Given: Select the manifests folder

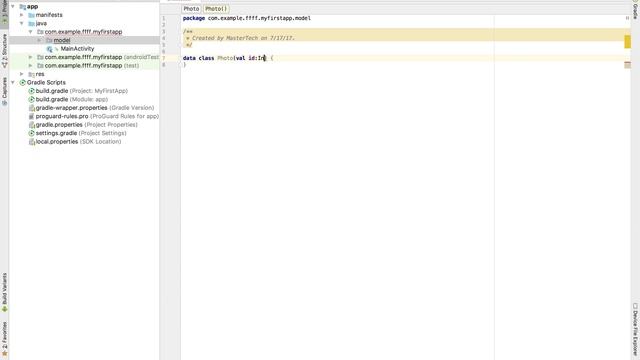Looking at the screenshot, I should (49, 15).
